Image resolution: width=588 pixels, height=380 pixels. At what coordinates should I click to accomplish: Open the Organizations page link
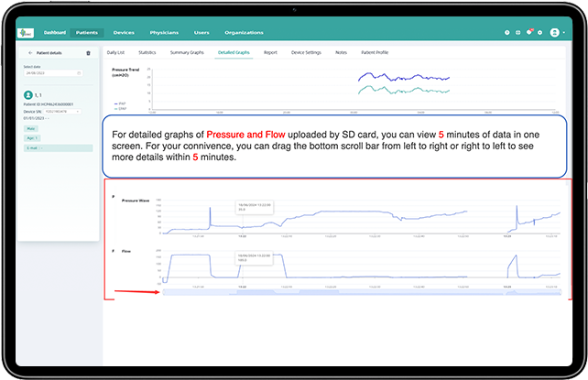click(244, 33)
